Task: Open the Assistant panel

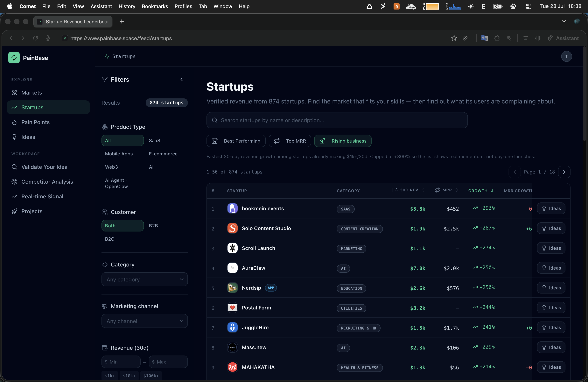Action: coord(563,38)
